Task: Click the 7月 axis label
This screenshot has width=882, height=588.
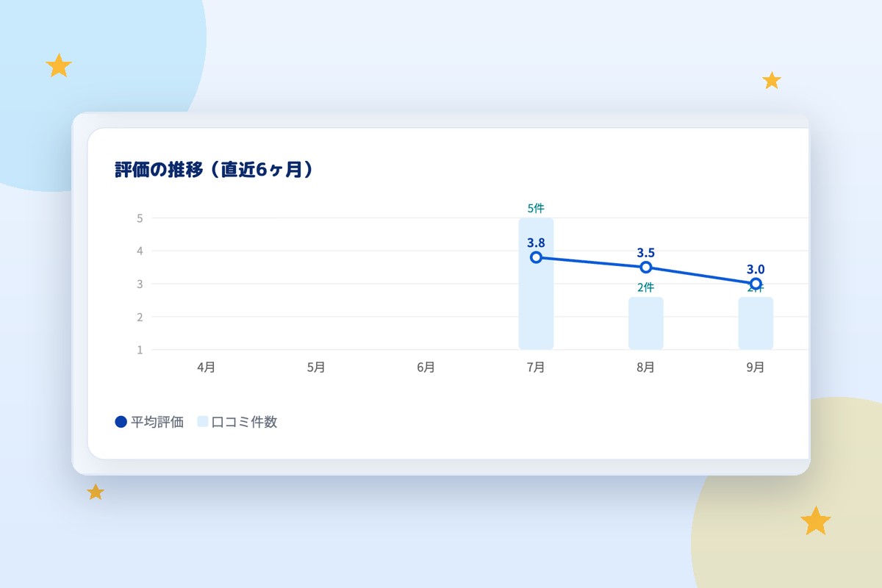Action: [x=536, y=367]
